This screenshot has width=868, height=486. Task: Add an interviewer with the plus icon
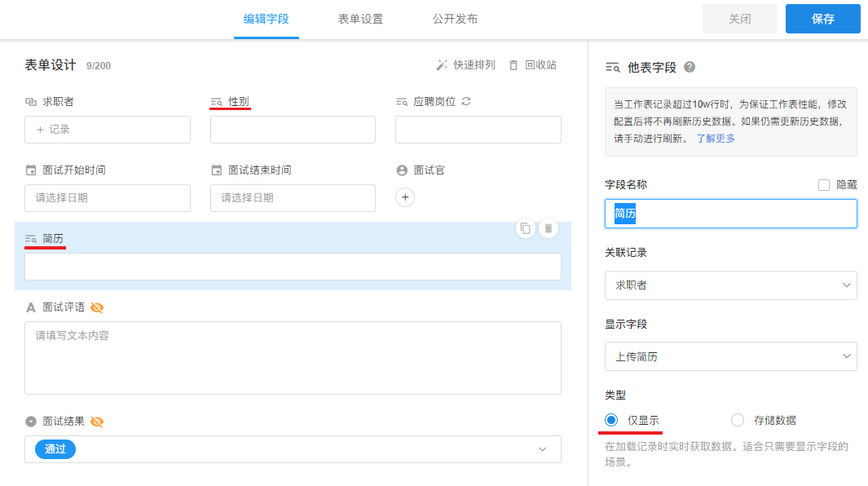pyautogui.click(x=405, y=197)
